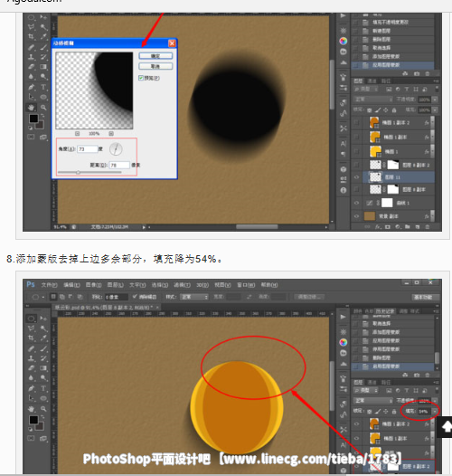This screenshot has width=452, height=476.
Task: Click the 调整边缘 refine edge button
Action: pos(309,297)
